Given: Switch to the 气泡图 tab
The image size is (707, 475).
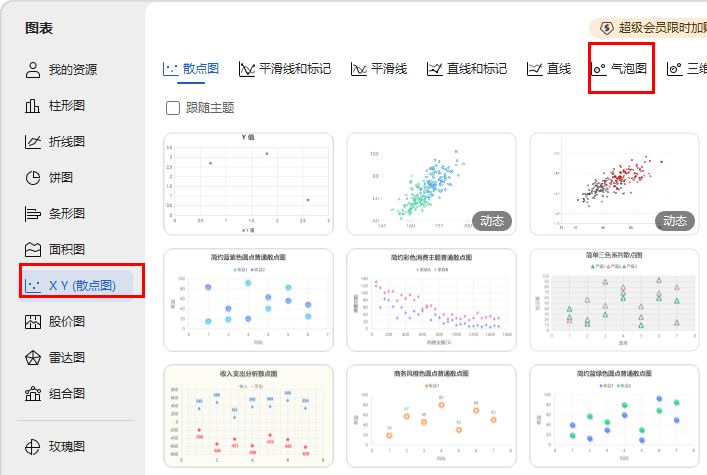Looking at the screenshot, I should [620, 69].
